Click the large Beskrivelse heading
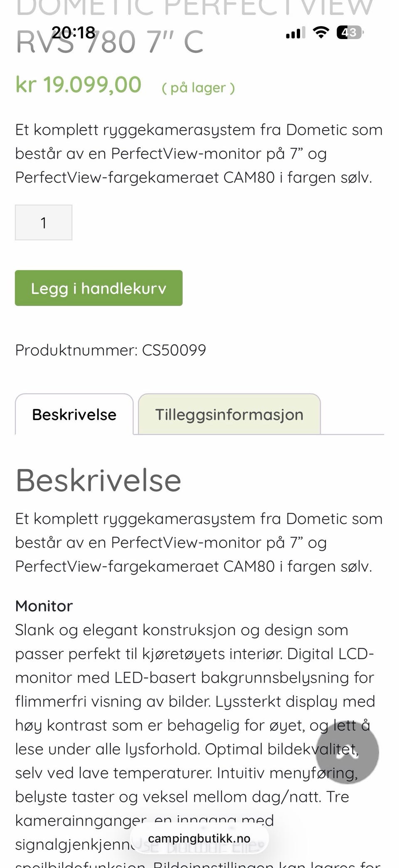The image size is (399, 868). 99,480
